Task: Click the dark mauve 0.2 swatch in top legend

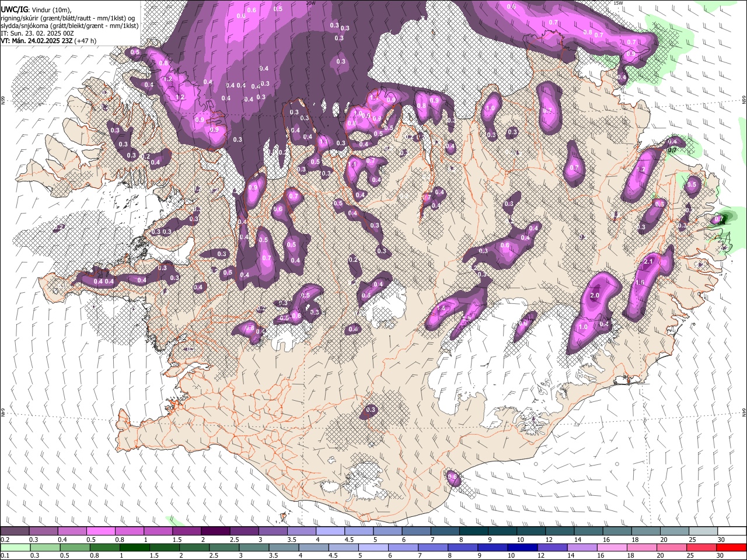Action: (x=15, y=531)
